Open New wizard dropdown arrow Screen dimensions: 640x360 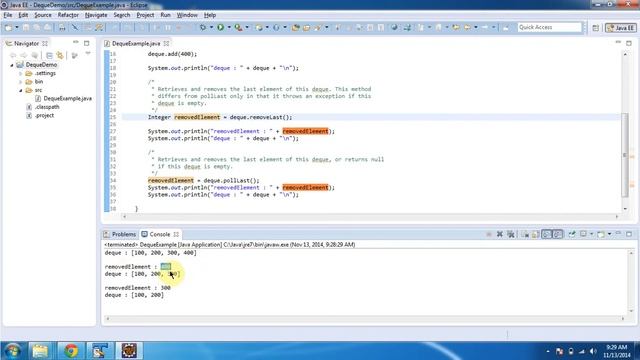pyautogui.click(x=16, y=27)
